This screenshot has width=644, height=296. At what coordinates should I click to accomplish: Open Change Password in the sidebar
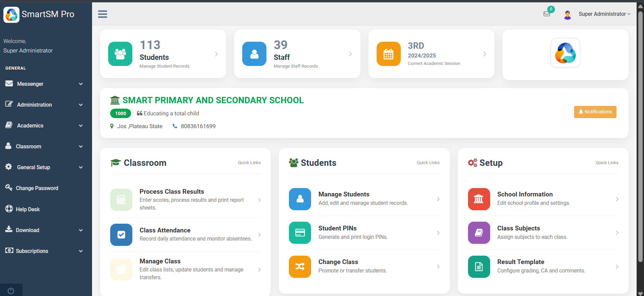tap(46, 188)
